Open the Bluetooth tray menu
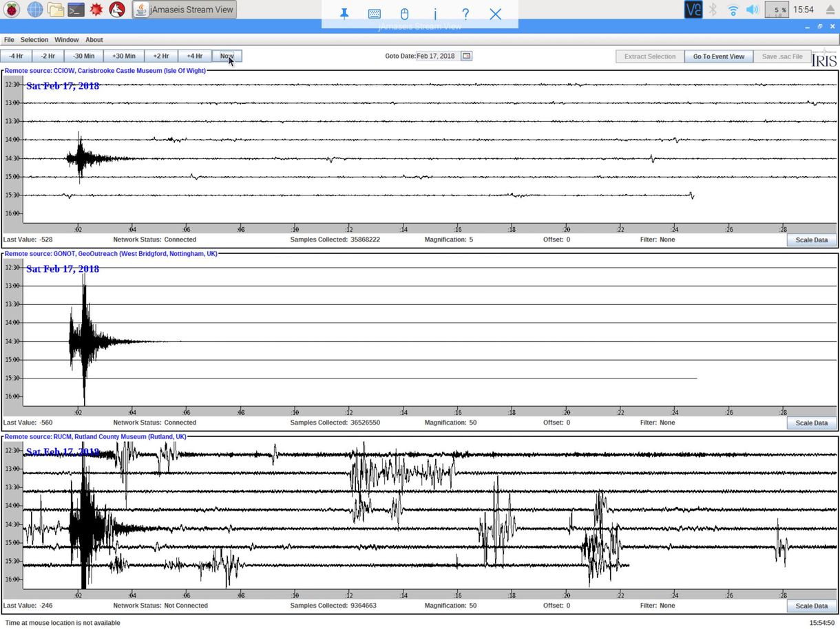This screenshot has width=840, height=629. [x=713, y=10]
